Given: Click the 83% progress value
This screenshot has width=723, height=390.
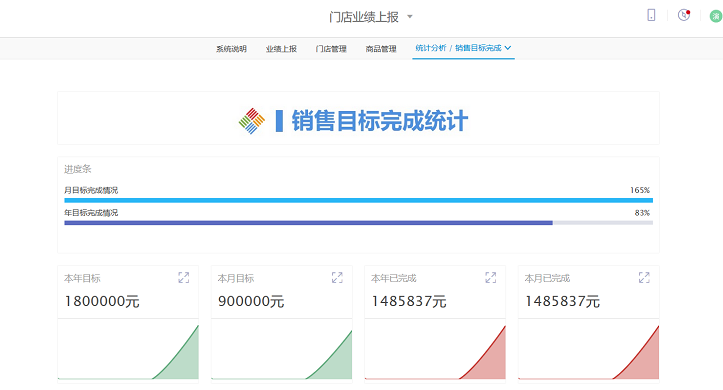Looking at the screenshot, I should click(x=642, y=213).
